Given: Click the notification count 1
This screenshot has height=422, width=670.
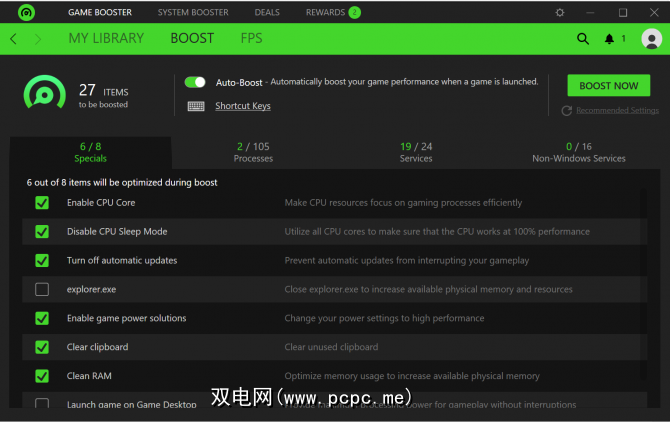Looking at the screenshot, I should 623,39.
